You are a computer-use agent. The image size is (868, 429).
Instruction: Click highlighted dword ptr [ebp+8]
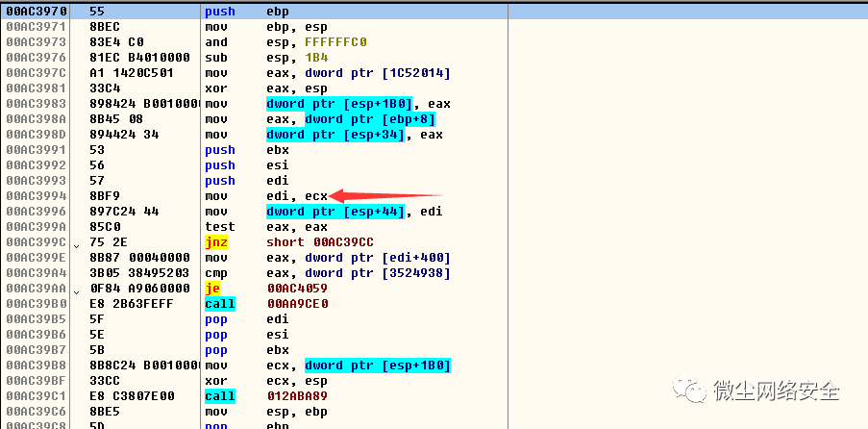(370, 119)
